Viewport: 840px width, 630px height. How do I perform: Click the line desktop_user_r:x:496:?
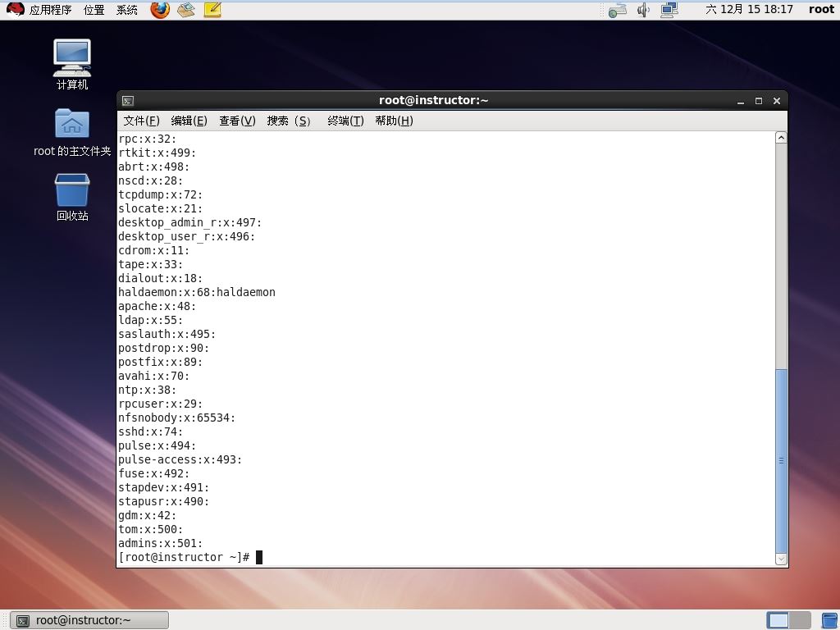pyautogui.click(x=187, y=237)
